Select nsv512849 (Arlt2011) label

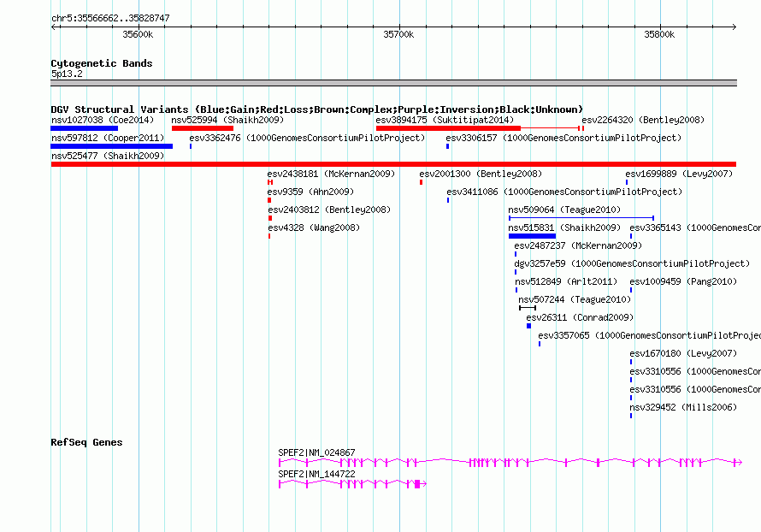point(566,281)
